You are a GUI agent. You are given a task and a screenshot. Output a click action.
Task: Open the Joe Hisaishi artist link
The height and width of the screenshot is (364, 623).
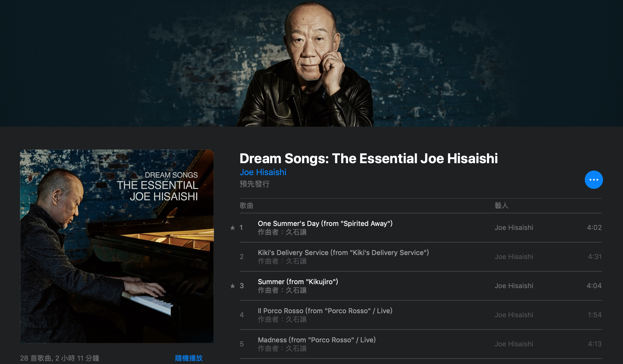(x=263, y=172)
